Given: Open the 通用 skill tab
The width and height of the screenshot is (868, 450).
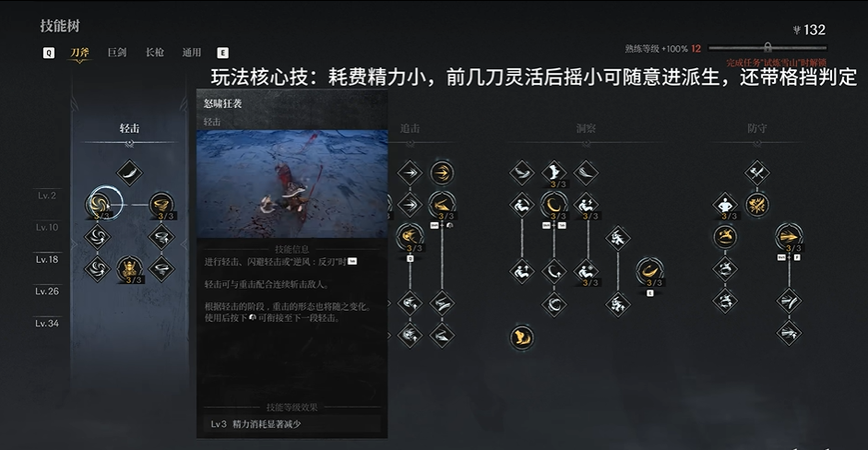Looking at the screenshot, I should [x=192, y=53].
